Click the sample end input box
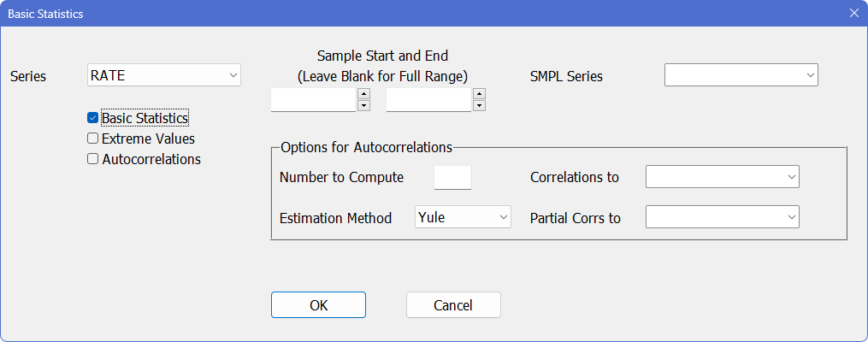Image resolution: width=868 pixels, height=342 pixels. pyautogui.click(x=428, y=100)
